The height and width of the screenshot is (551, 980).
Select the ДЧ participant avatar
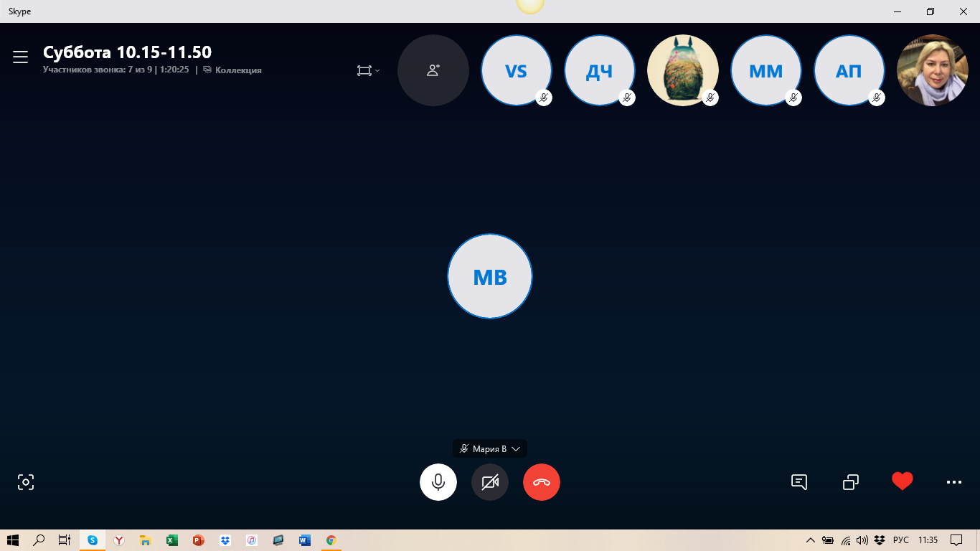599,70
